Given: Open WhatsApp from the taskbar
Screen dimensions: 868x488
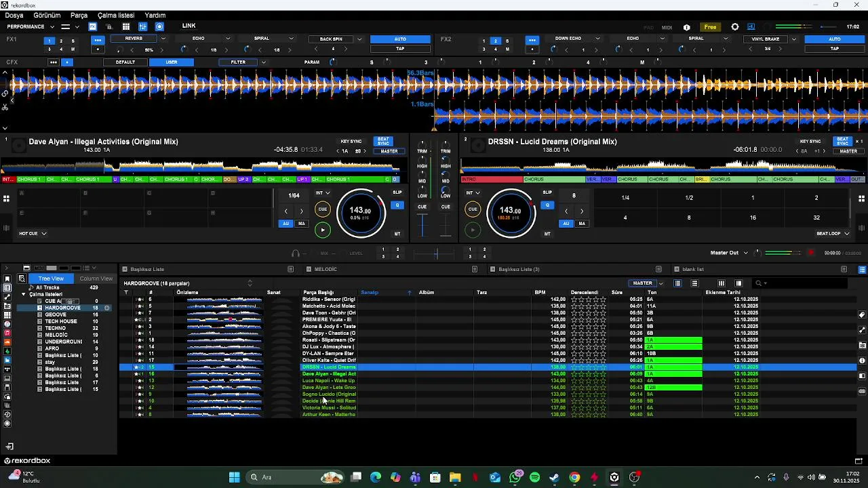Looking at the screenshot, I should click(x=515, y=477).
